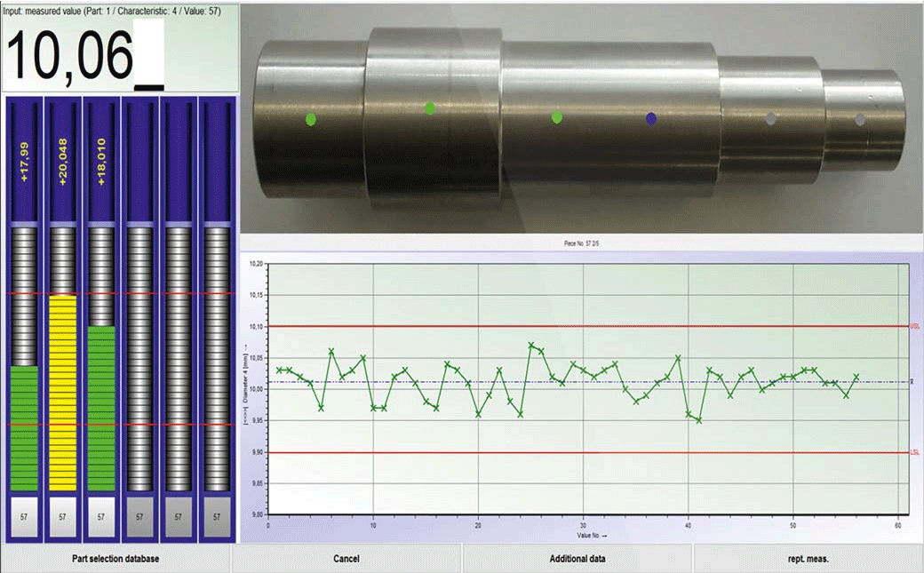This screenshot has width=924, height=573.
Task: Click the LSL label on the chart
Action: coord(914,453)
